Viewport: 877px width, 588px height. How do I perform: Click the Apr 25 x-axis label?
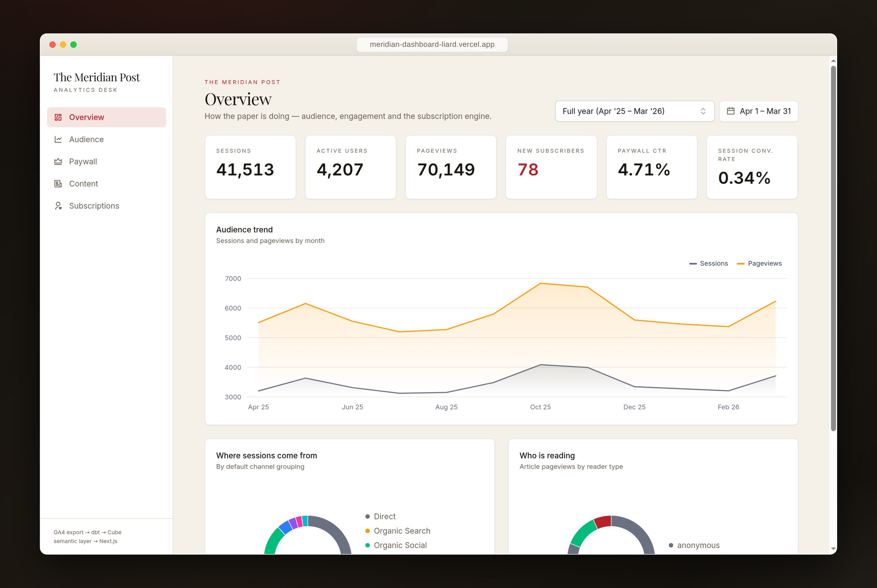coord(258,407)
